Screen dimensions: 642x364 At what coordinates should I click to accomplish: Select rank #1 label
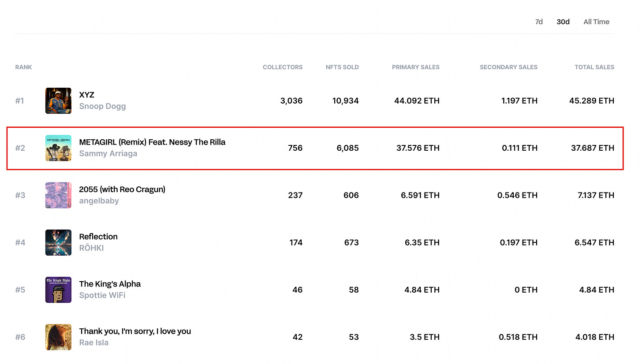pos(20,100)
